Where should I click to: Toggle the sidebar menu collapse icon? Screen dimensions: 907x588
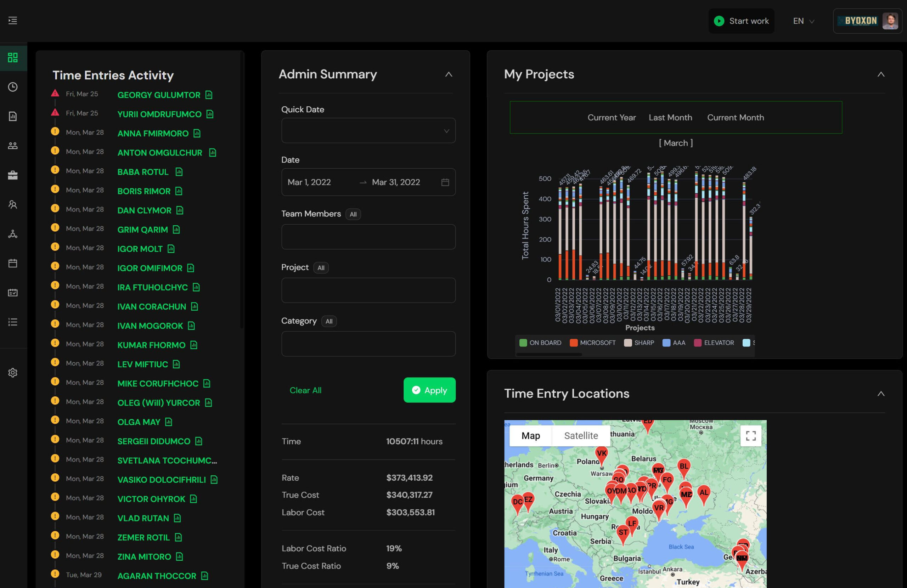tap(12, 21)
